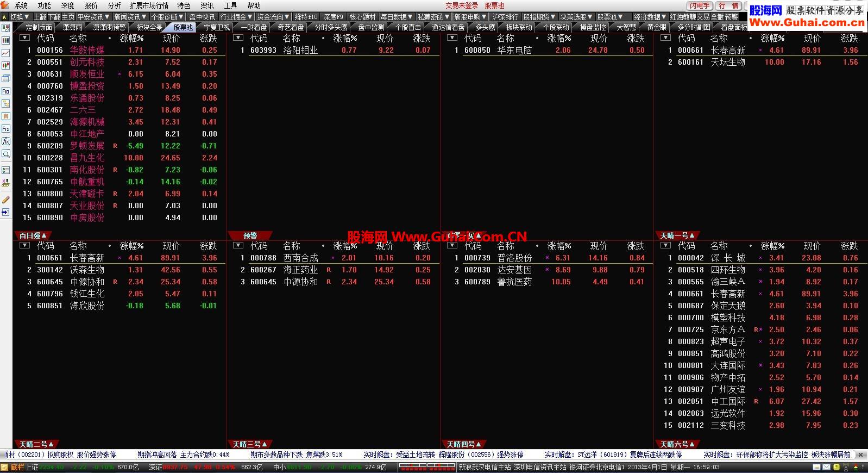
Task: Open the 每日数据 dropdown
Action: [397, 17]
